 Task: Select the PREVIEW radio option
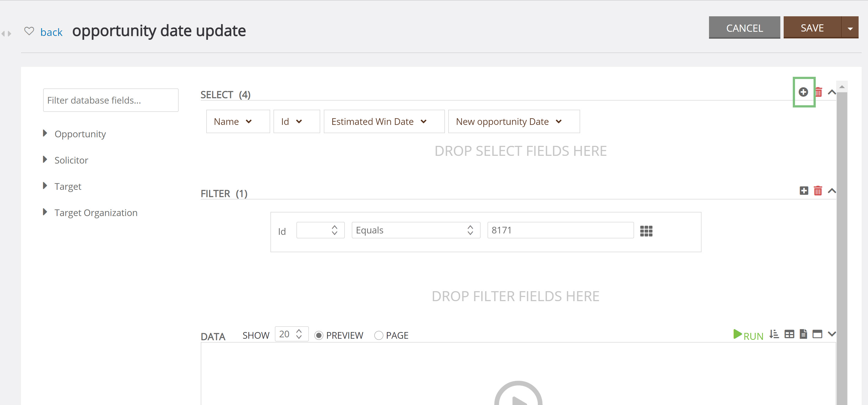pos(319,335)
